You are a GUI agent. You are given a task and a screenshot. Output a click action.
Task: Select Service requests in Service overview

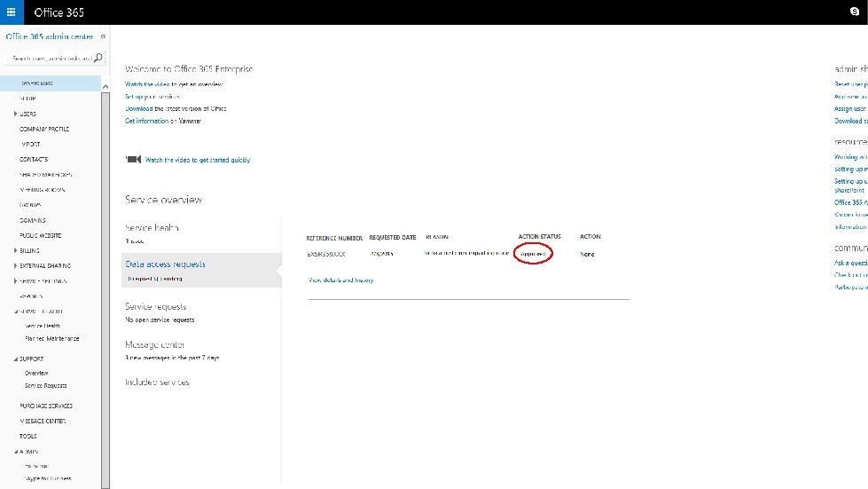click(x=155, y=306)
